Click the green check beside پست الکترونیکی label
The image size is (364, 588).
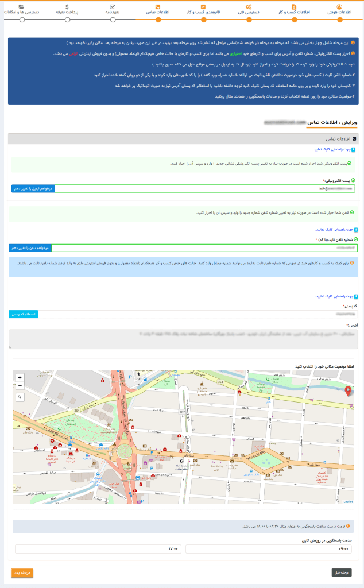[x=353, y=180]
